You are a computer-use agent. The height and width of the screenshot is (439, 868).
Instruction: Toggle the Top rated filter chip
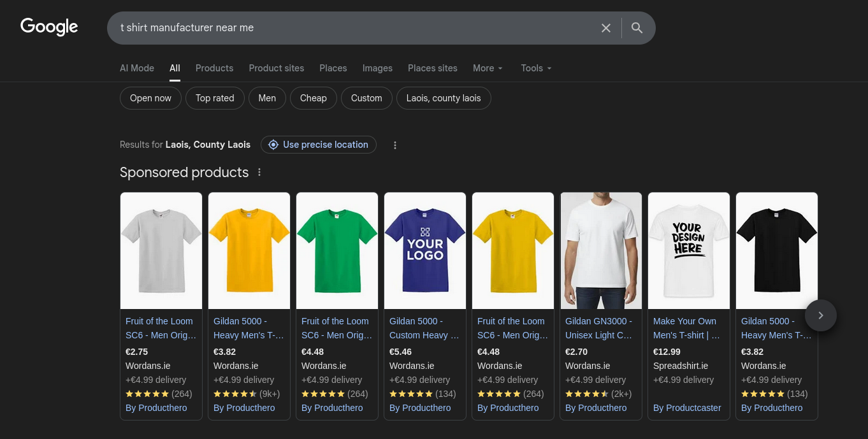point(215,98)
